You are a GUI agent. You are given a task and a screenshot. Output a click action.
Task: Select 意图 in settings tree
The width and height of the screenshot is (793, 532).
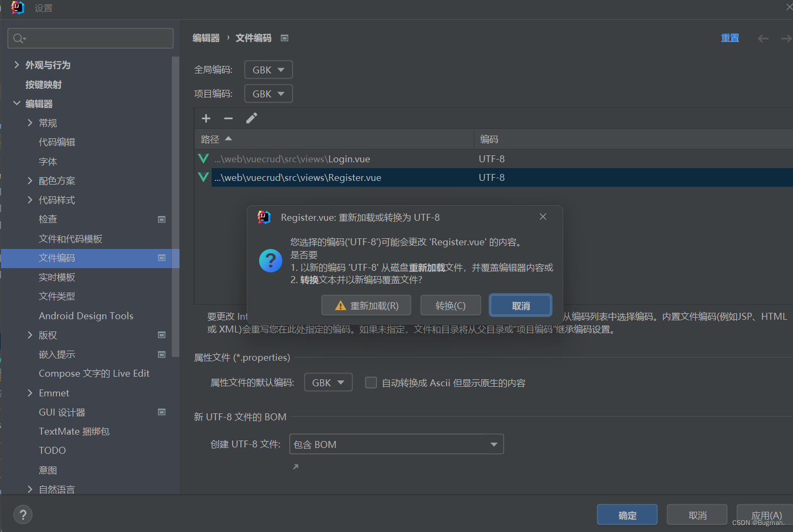[48, 470]
